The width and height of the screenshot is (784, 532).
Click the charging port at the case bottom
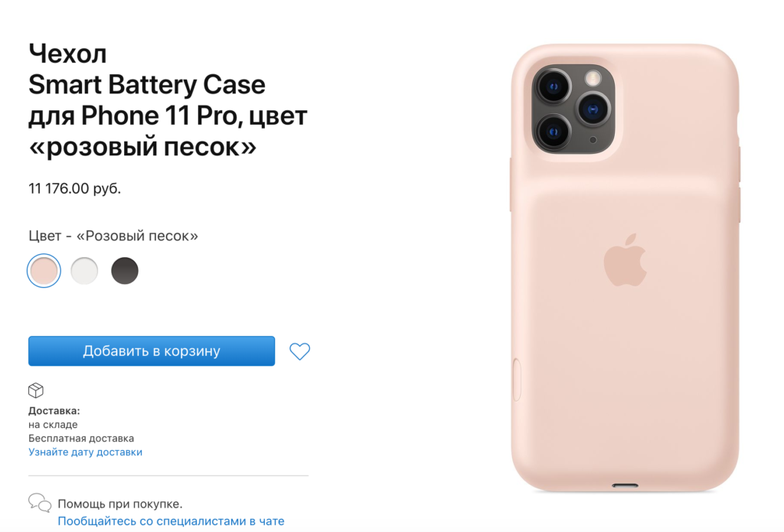pos(625,485)
